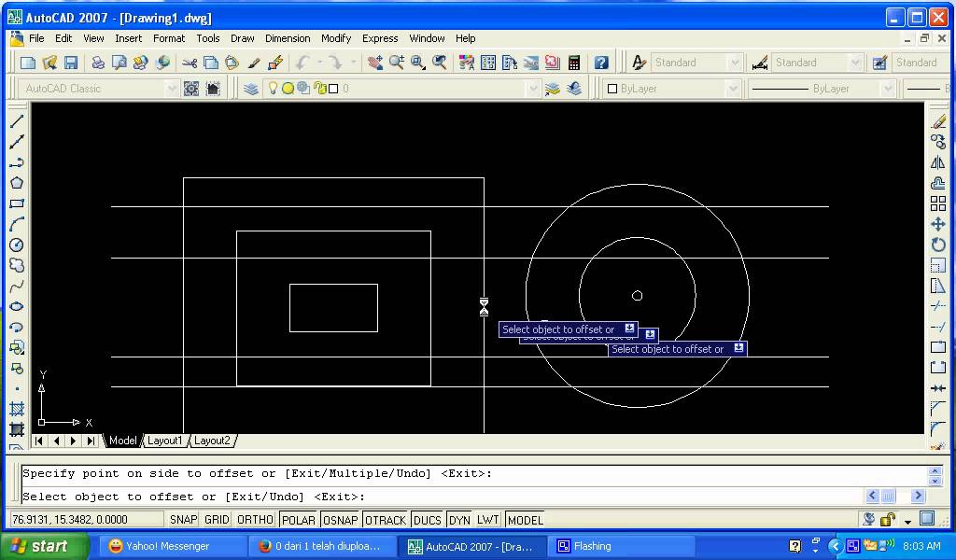Click the ByLayer color swatch square

(612, 89)
